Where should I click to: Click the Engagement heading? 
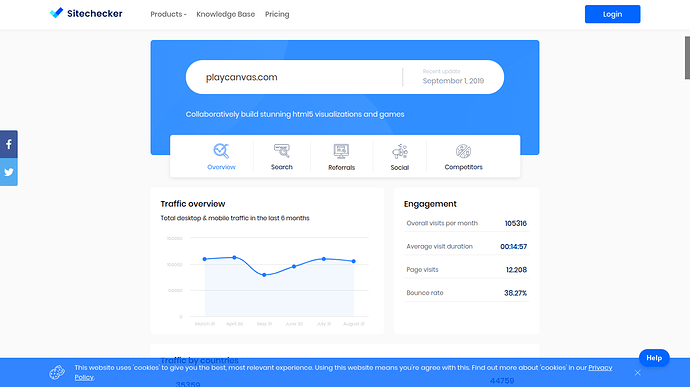click(x=430, y=204)
